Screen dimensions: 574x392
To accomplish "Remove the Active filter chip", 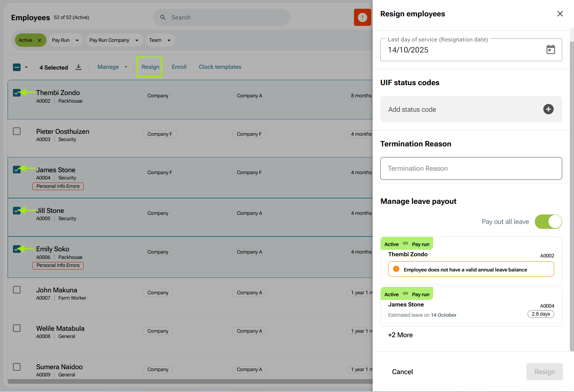I will tap(40, 40).
